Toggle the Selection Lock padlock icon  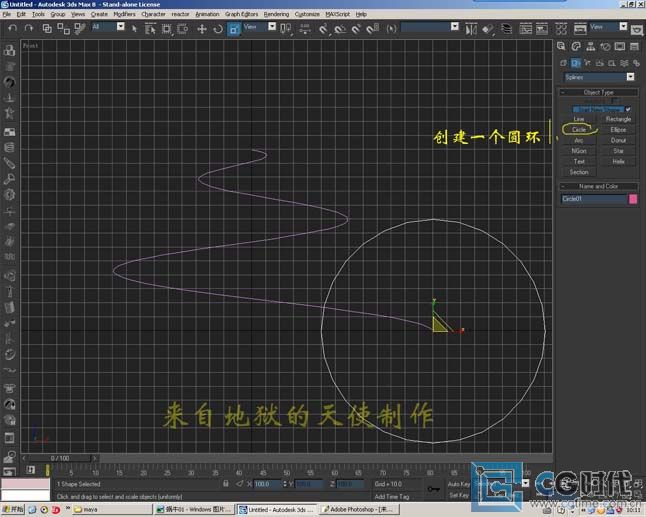point(226,484)
